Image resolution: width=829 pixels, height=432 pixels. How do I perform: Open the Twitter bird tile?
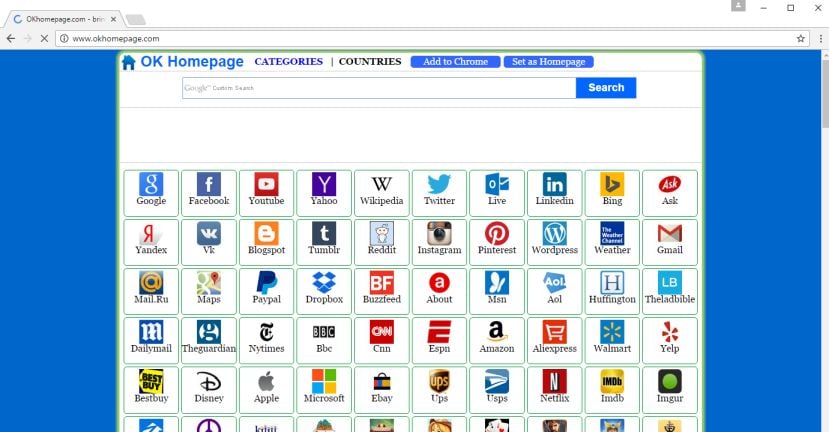[x=439, y=193]
